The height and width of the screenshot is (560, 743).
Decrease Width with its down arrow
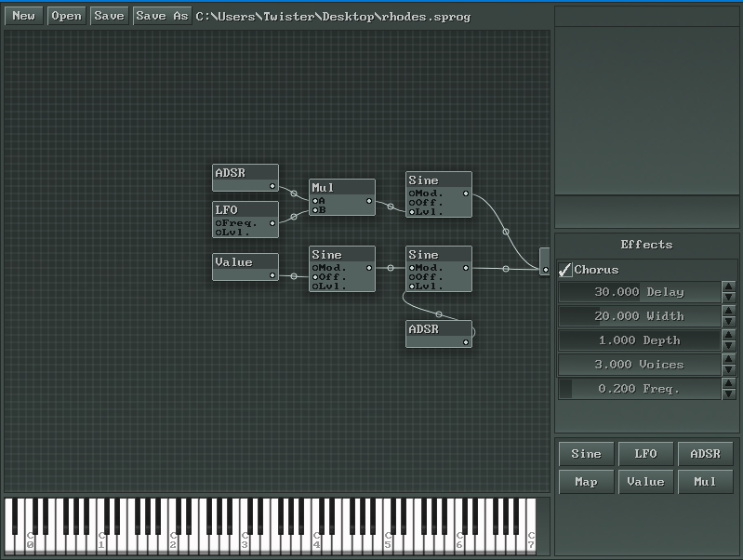[728, 322]
